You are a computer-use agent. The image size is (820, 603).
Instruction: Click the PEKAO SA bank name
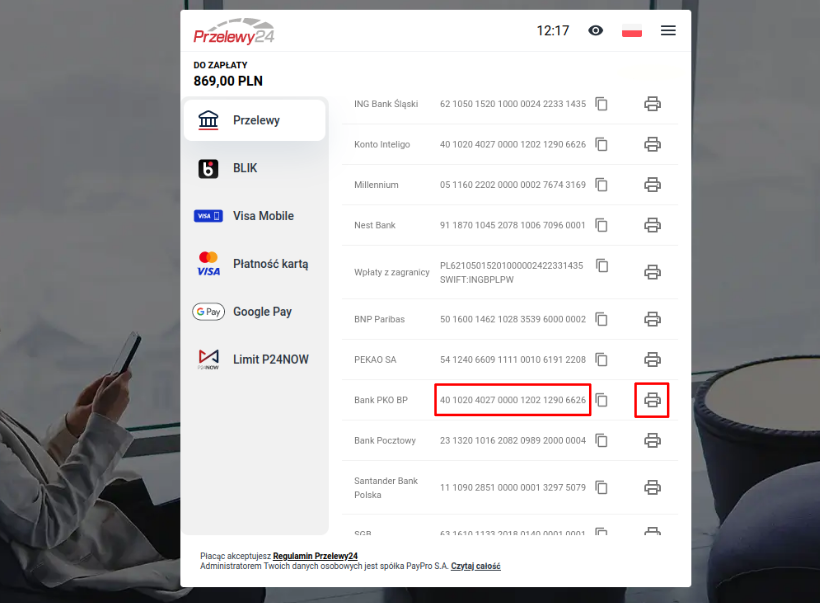click(x=375, y=360)
